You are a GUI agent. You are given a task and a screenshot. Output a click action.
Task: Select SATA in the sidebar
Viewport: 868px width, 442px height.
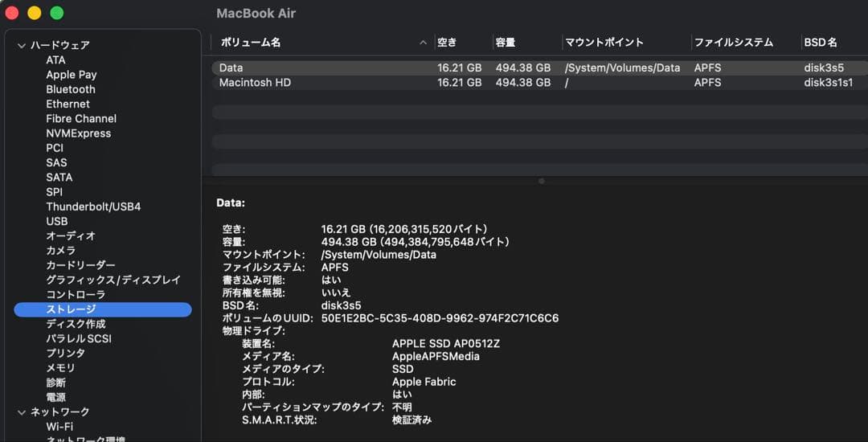point(59,178)
